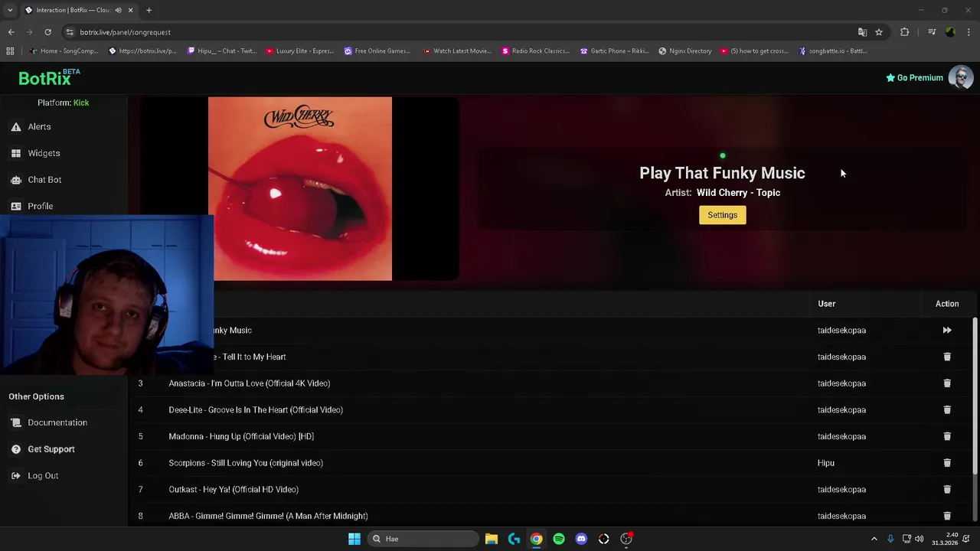Image resolution: width=980 pixels, height=551 pixels.
Task: Click user Hipu in the Scorpions row
Action: pos(825,463)
